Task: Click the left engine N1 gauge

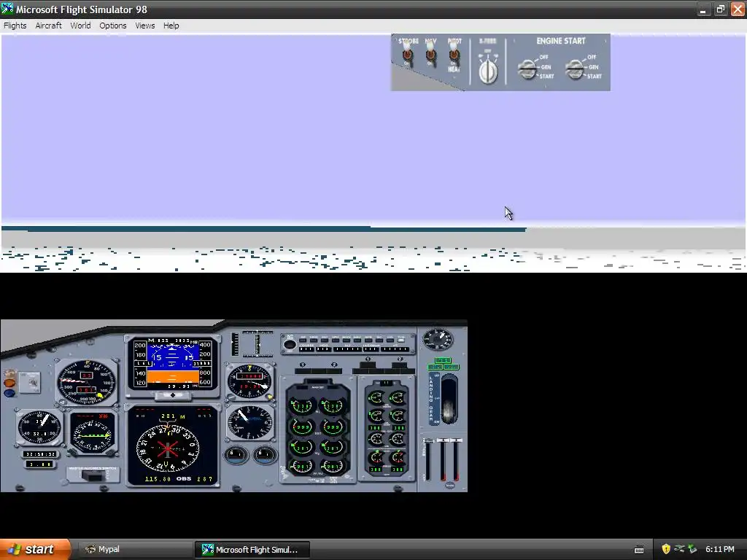Action: tap(301, 406)
